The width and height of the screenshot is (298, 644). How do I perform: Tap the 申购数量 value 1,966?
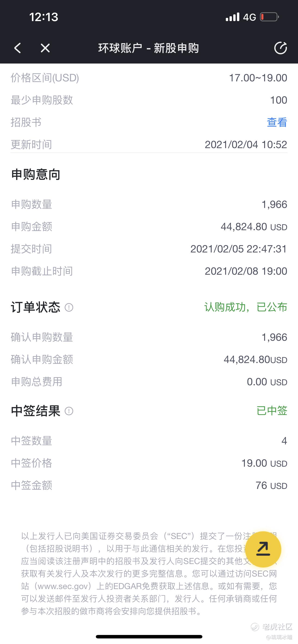(x=274, y=204)
